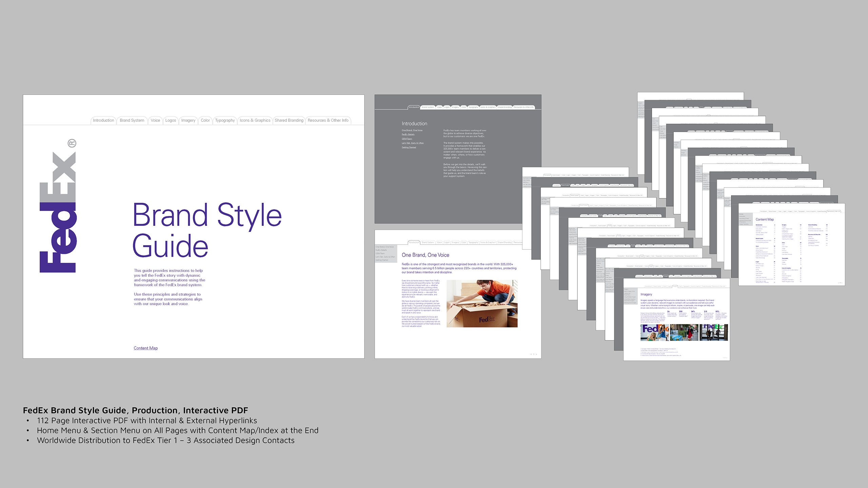Follow the FedEx Beliefs link in Introduction

click(x=408, y=135)
